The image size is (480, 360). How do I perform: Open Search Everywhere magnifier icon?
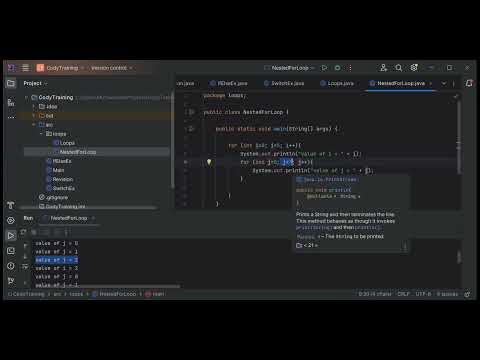(399, 68)
